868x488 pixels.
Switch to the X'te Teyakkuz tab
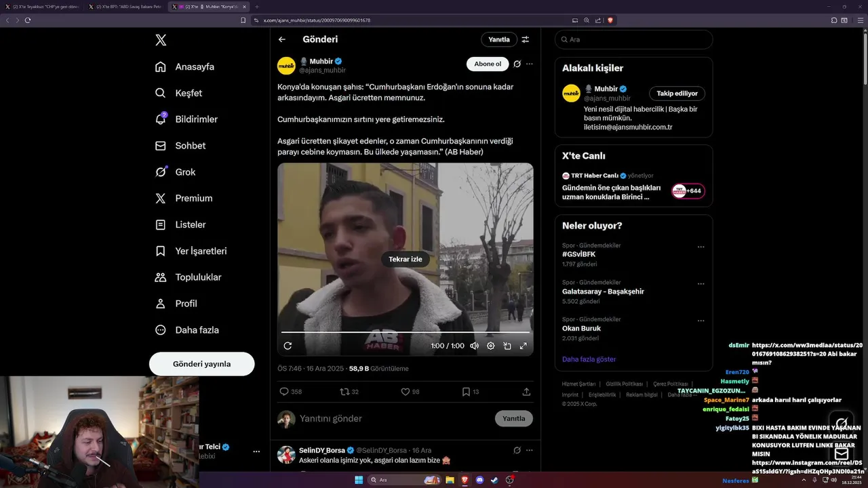(42, 7)
